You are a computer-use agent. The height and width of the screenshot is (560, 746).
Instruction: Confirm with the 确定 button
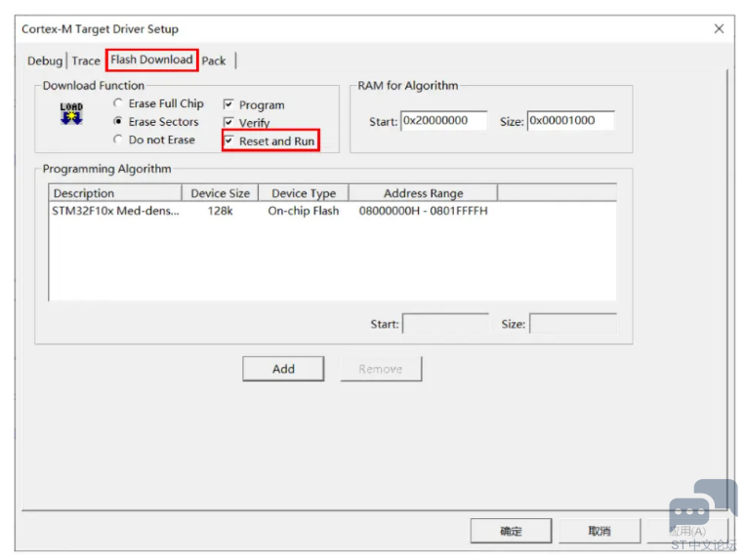tap(511, 531)
